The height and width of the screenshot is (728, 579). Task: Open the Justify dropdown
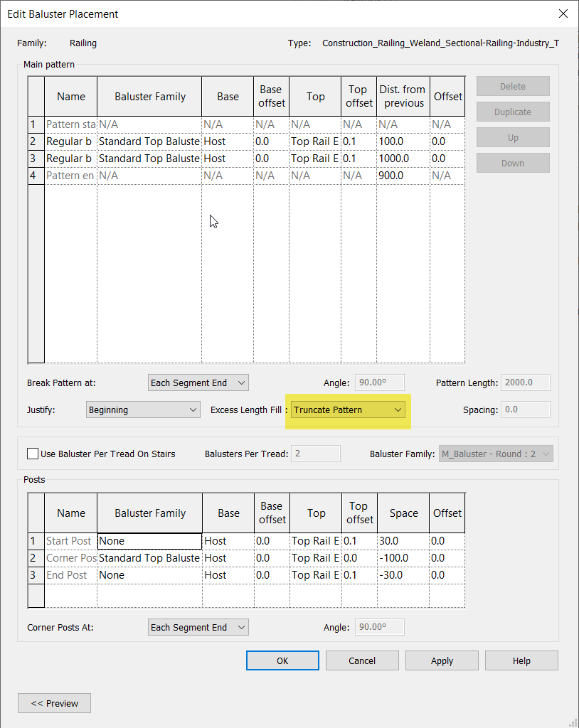tap(143, 410)
